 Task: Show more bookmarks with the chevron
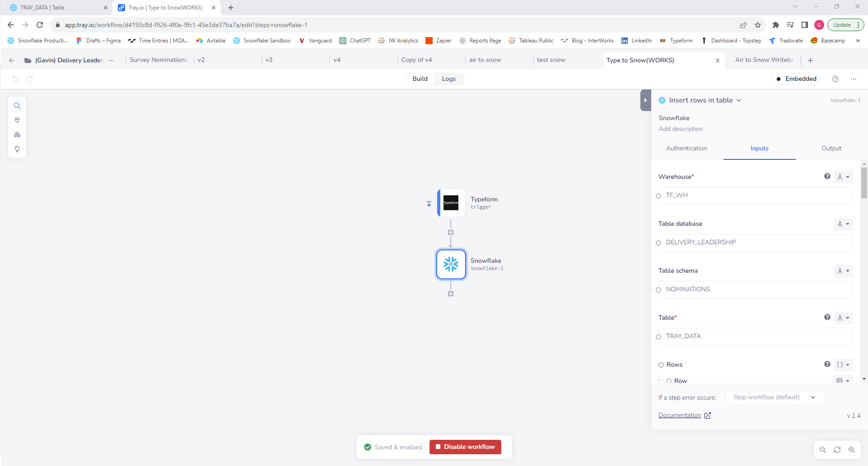[x=858, y=41]
